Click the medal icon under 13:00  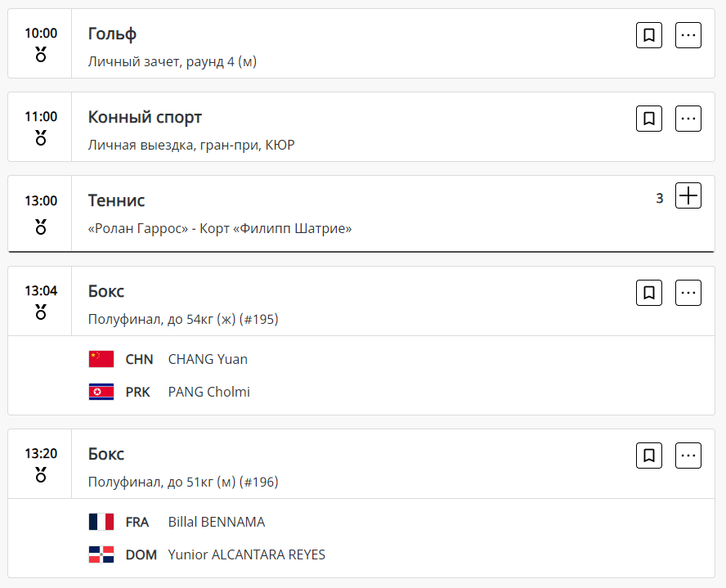(x=41, y=227)
